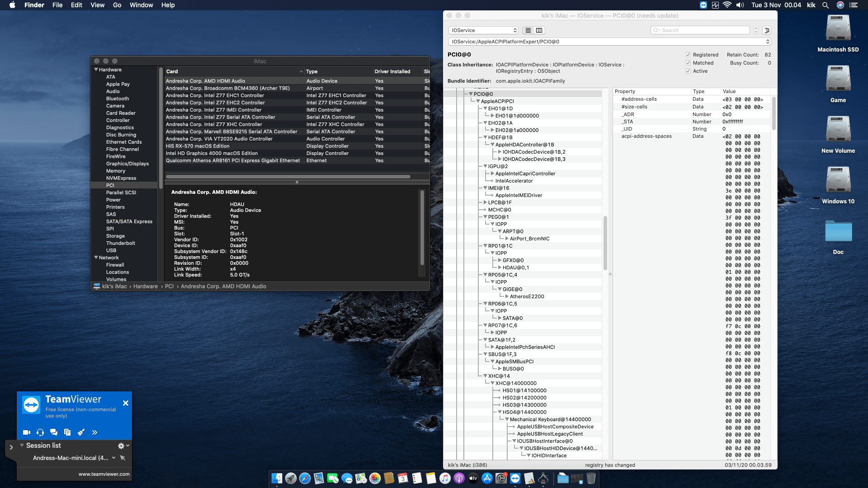Image resolution: width=868 pixels, height=488 pixels.
Task: Open Notification Center list icon
Action: 854,5
